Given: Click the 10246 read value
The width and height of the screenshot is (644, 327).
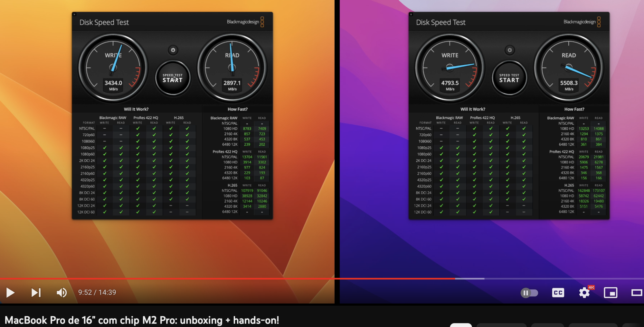Looking at the screenshot, I should coord(262,201).
